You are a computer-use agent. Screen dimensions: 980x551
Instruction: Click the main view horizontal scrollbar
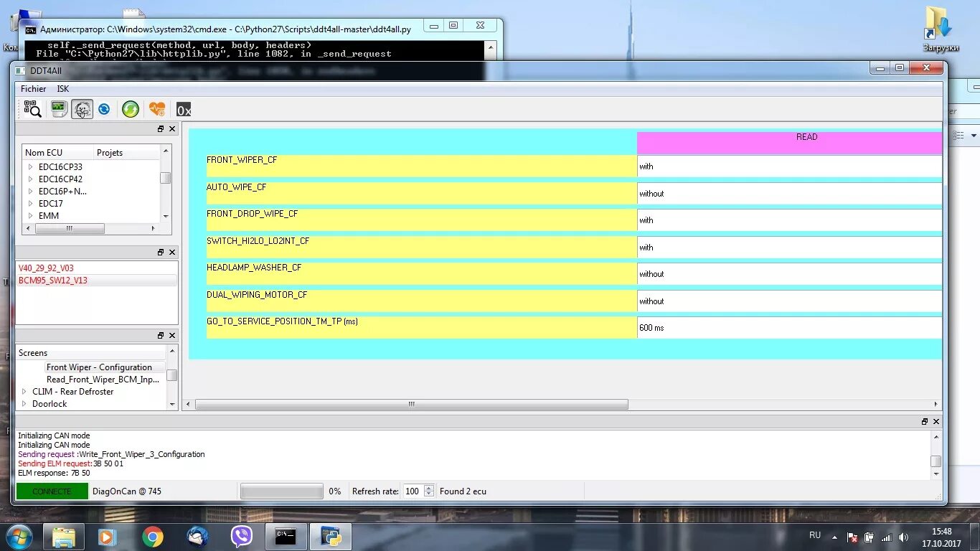(x=412, y=405)
